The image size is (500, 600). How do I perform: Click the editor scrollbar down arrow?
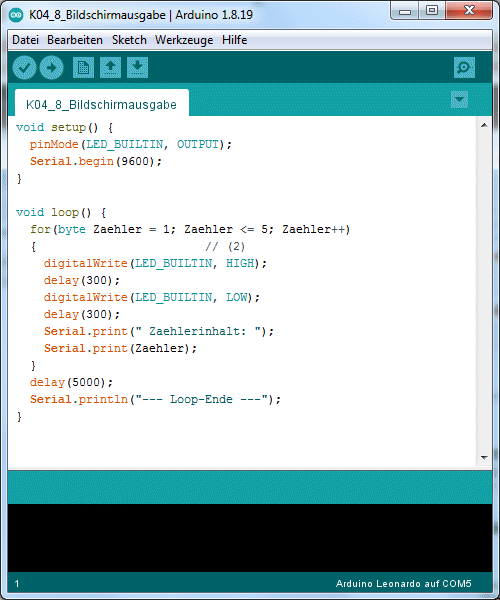pos(484,458)
